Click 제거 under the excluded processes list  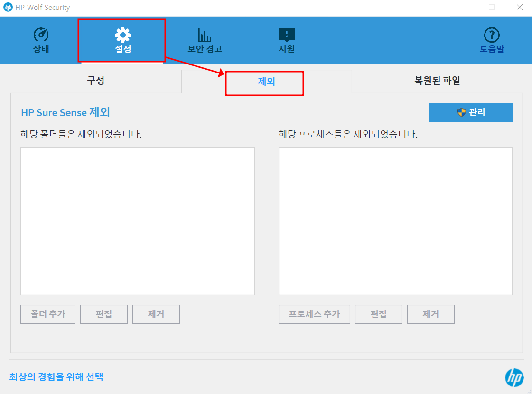point(431,314)
